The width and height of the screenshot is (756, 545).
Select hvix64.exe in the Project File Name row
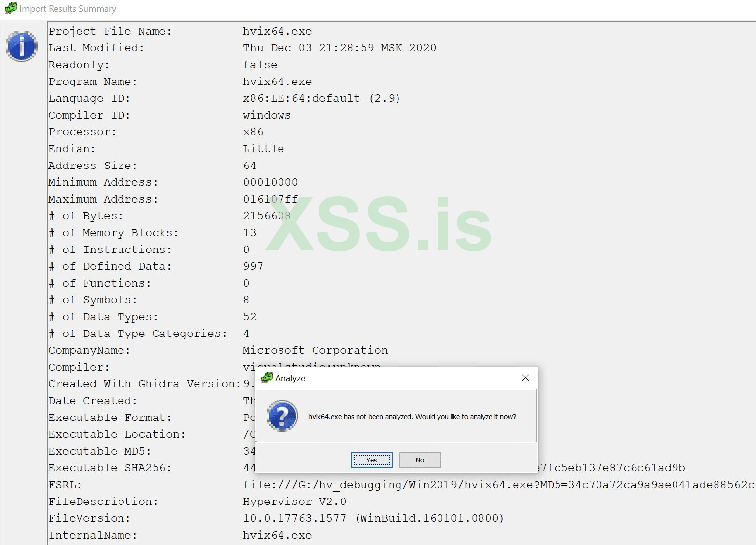(x=277, y=31)
